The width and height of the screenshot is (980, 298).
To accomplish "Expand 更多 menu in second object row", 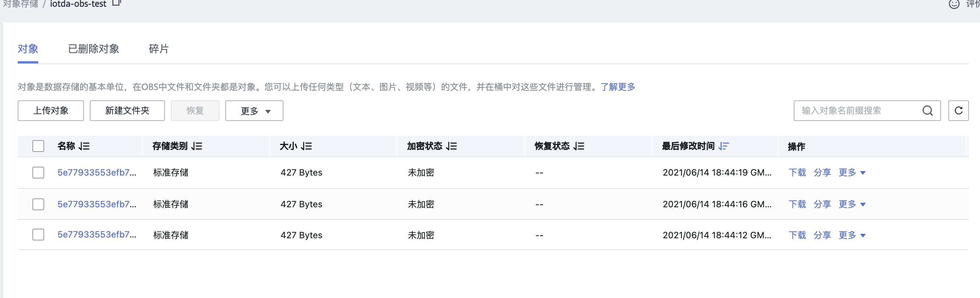I will (852, 204).
